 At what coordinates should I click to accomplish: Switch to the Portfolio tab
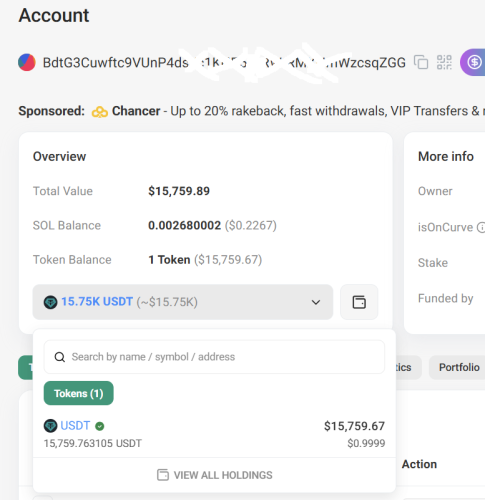(x=459, y=367)
